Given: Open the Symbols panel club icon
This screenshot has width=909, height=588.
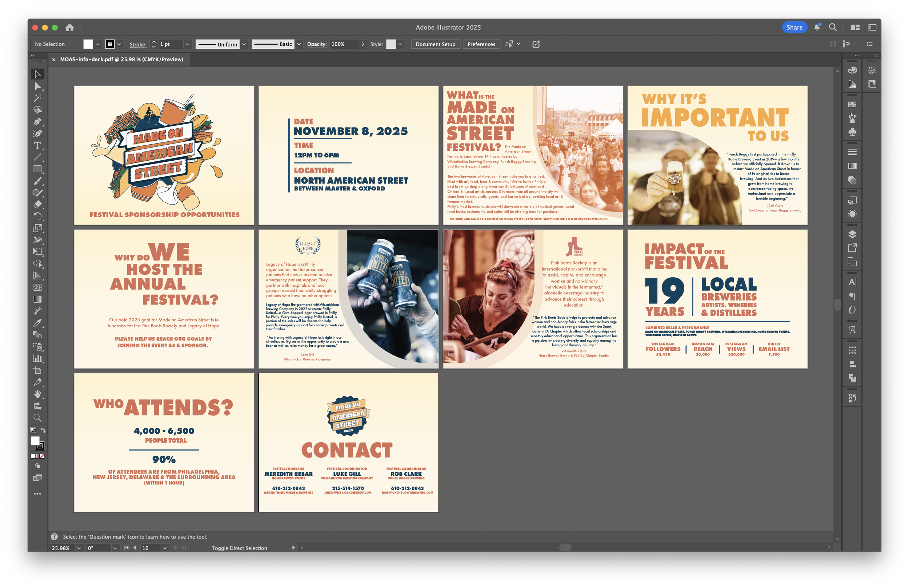Looking at the screenshot, I should point(852,132).
